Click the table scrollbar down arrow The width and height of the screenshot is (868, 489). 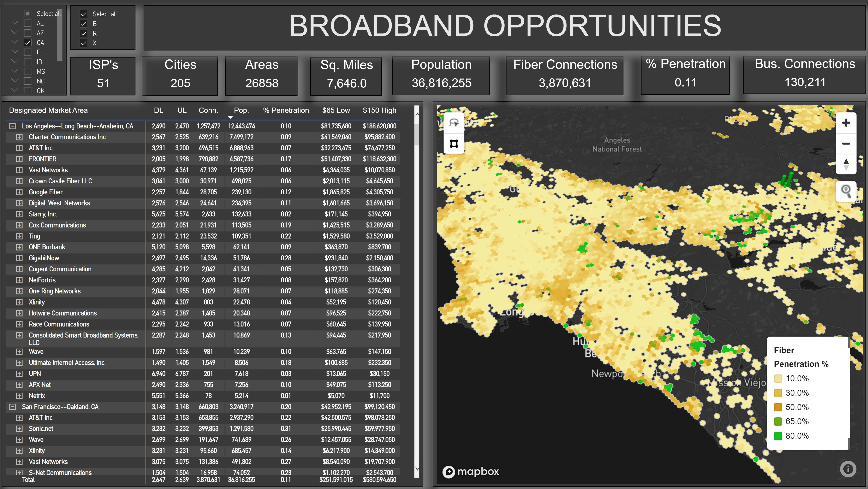(x=417, y=468)
